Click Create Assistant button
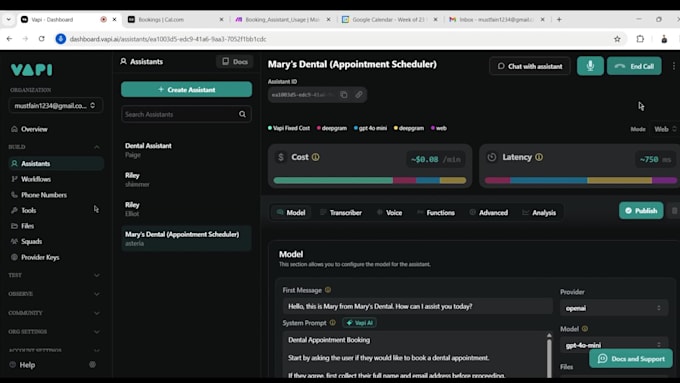Image resolution: width=680 pixels, height=383 pixels. point(186,89)
